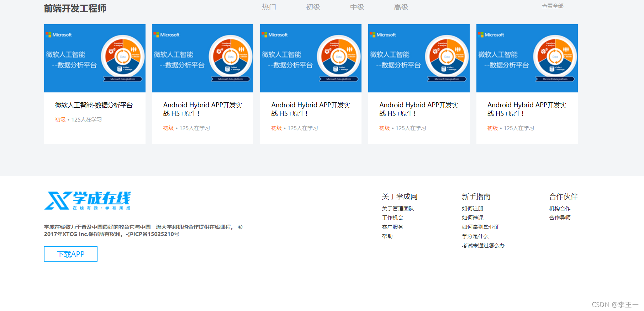Open 客户服务 link
This screenshot has height=311, width=644.
392,227
